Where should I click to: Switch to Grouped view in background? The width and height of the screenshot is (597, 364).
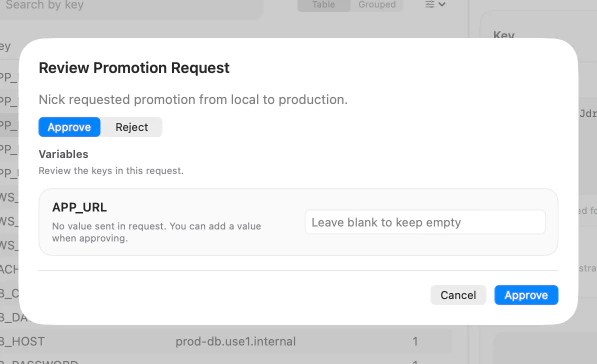[x=377, y=5]
